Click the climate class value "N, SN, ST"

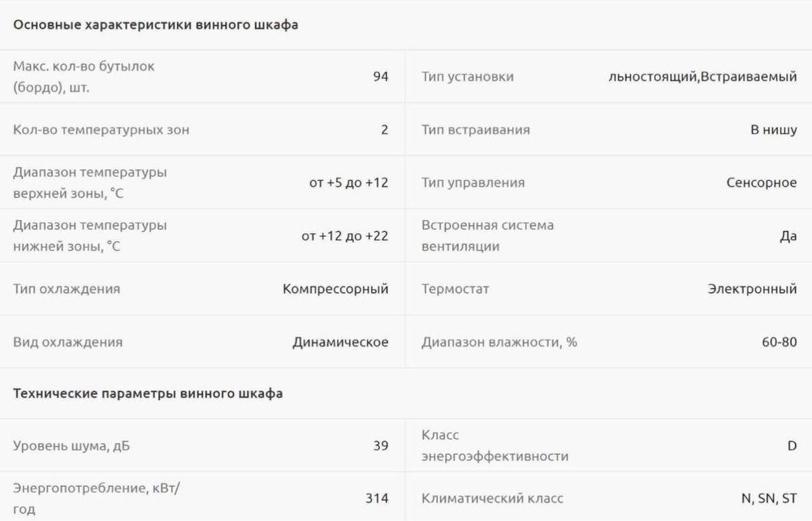click(763, 498)
